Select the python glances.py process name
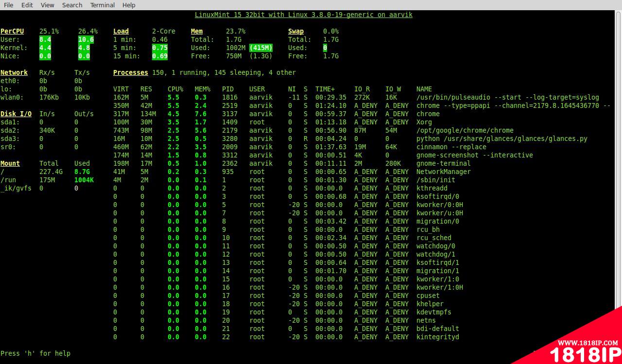Image resolution: width=622 pixels, height=364 pixels. click(x=502, y=139)
